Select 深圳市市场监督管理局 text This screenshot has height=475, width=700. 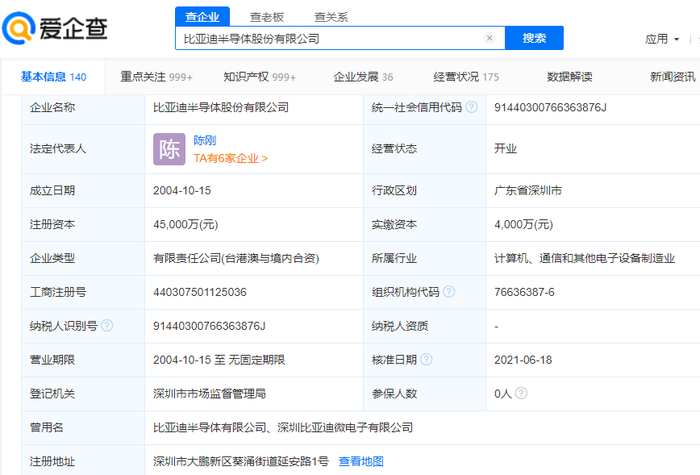pyautogui.click(x=209, y=393)
